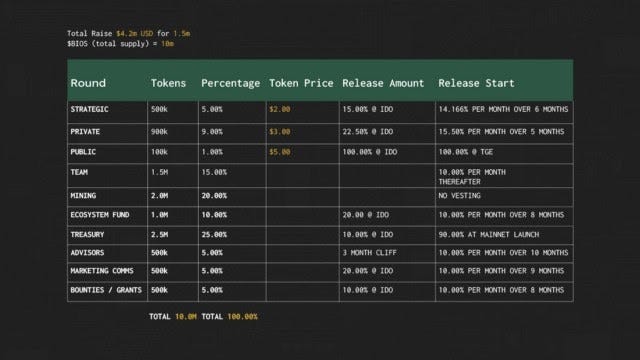Click the PRIVATE round cell
Viewport: 640px width, 360px height.
pos(85,132)
